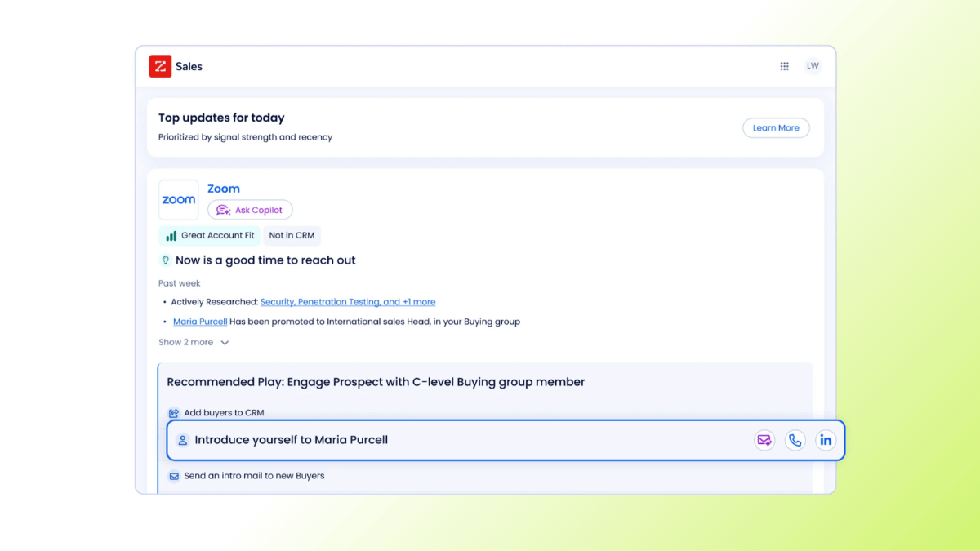980x551 pixels.
Task: Click the ZoomInfo red logo icon
Action: pos(160,66)
